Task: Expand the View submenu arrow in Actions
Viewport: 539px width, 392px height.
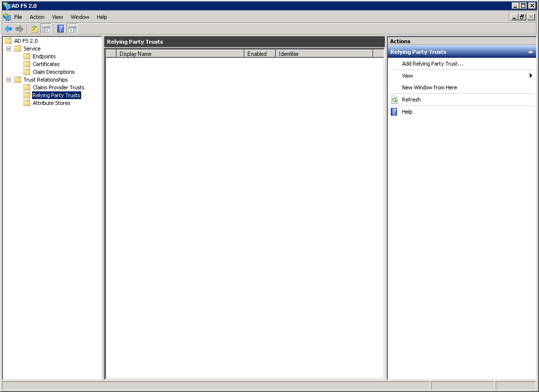Action: coord(531,76)
